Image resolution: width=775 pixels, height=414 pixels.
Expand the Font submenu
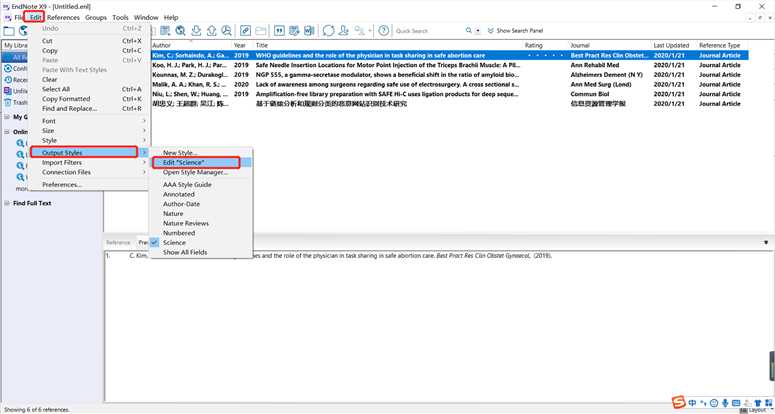(x=89, y=121)
